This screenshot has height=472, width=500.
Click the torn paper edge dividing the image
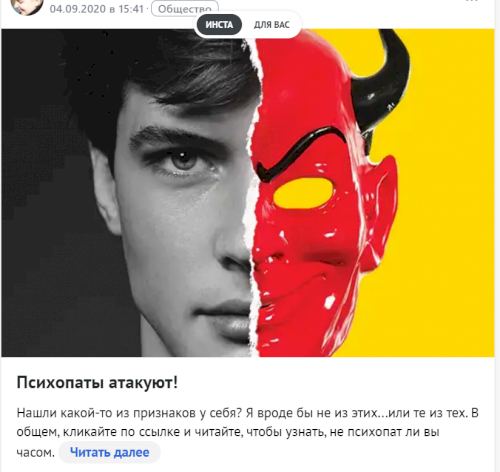[254, 193]
